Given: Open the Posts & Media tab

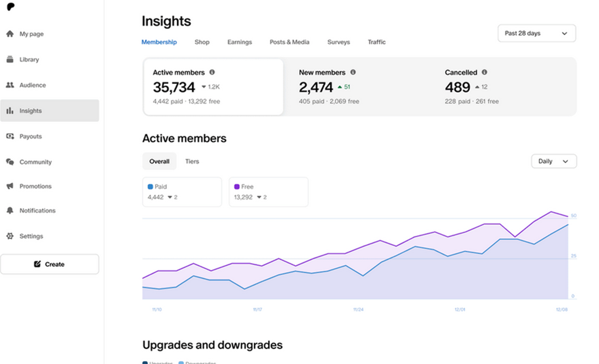Looking at the screenshot, I should (x=289, y=42).
